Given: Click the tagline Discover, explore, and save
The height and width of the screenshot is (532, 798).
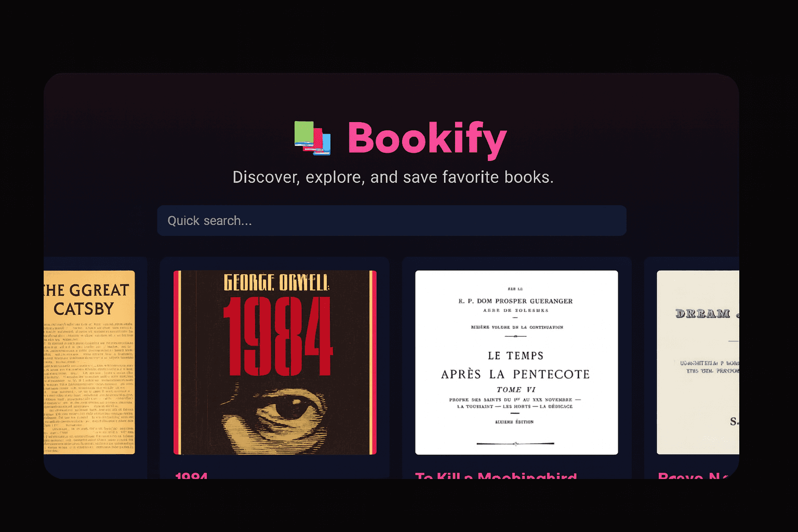Looking at the screenshot, I should (x=393, y=177).
